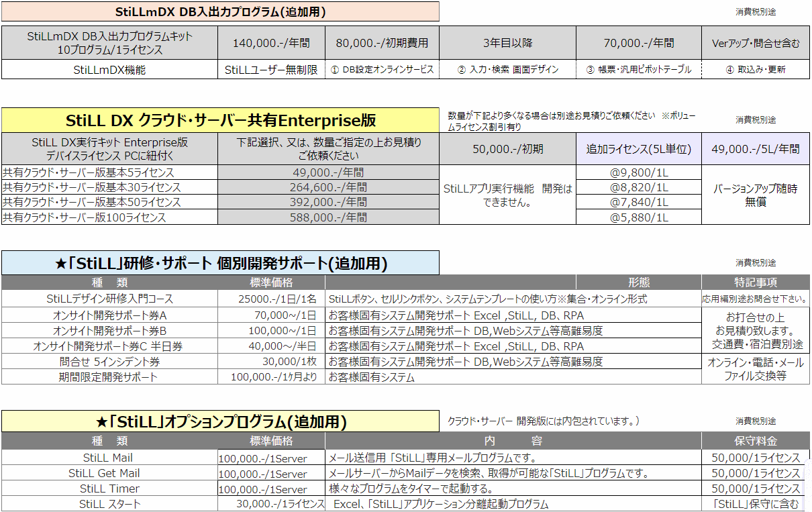Select the "30,000.-/1ライセンス" price cell
This screenshot has width=812, height=512.
pos(271,504)
